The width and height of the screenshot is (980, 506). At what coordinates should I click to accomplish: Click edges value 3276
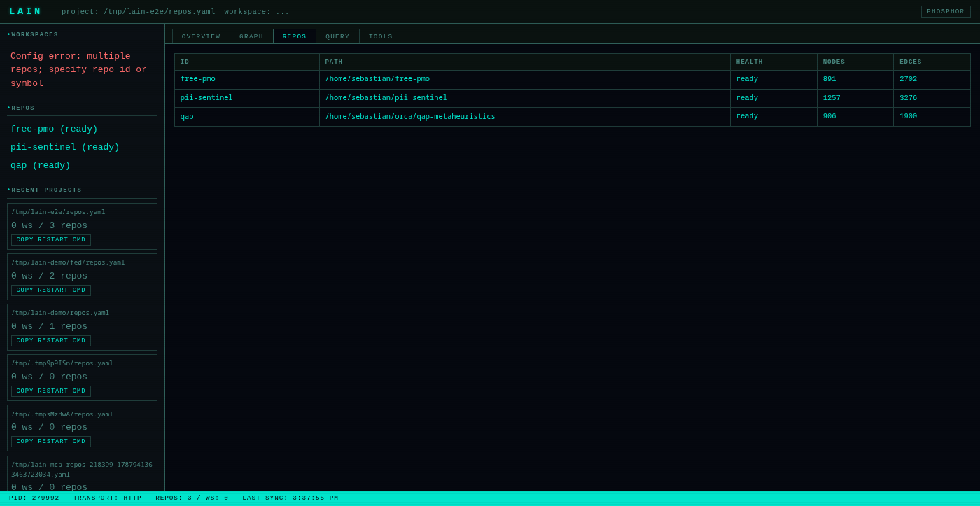click(x=908, y=98)
